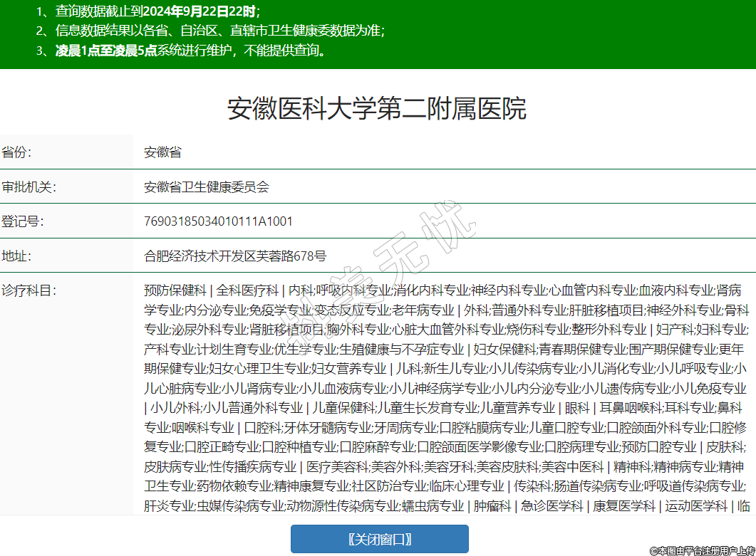Click the 本图由平台注册用户上传 watermark
This screenshot has width=756, height=556.
pos(701,550)
